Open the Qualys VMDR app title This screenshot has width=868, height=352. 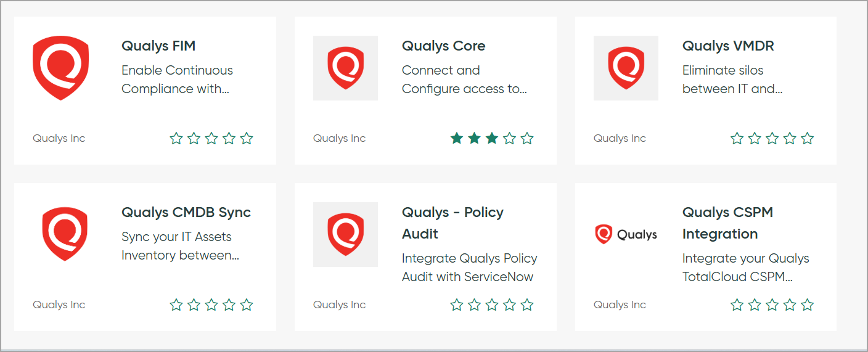[x=728, y=46]
